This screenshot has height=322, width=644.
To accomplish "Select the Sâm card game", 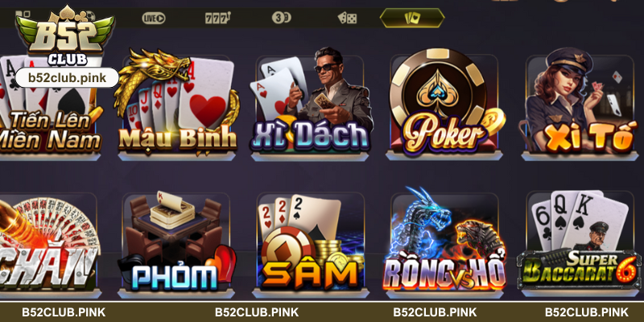I will (311, 245).
